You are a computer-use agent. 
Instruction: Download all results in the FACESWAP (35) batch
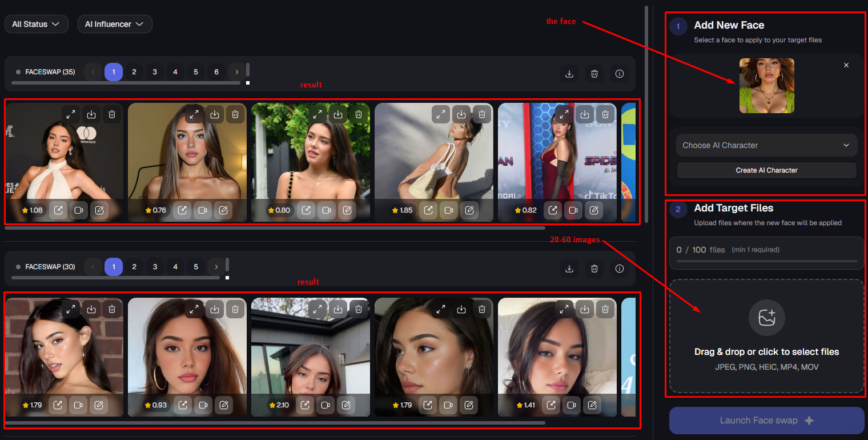pos(569,74)
